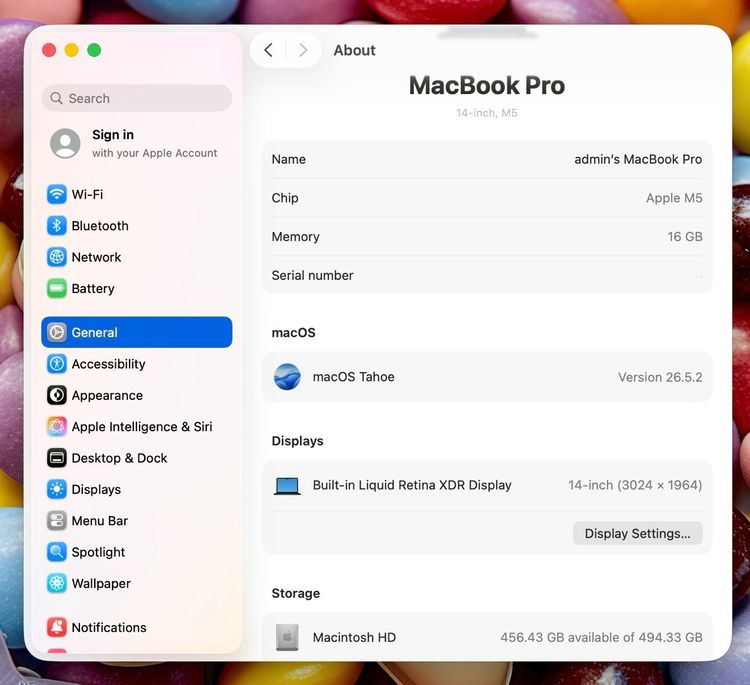The height and width of the screenshot is (685, 750).
Task: Open Display Settings button
Action: pyautogui.click(x=638, y=533)
